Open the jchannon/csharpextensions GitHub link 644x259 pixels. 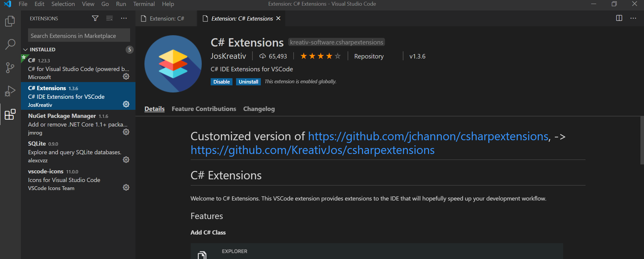pyautogui.click(x=428, y=136)
